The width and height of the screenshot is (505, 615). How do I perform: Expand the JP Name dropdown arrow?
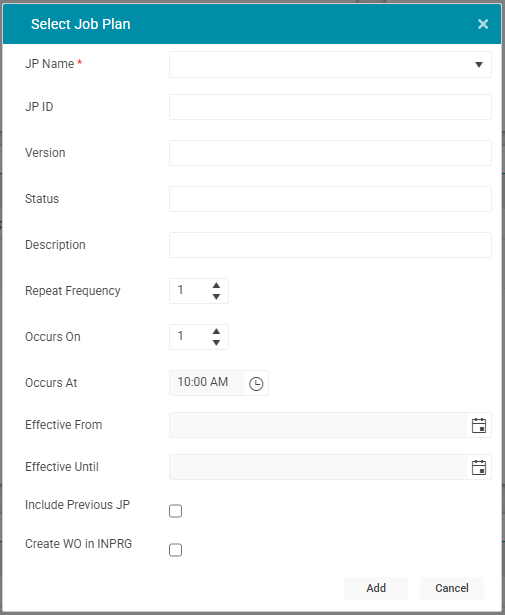(x=479, y=65)
